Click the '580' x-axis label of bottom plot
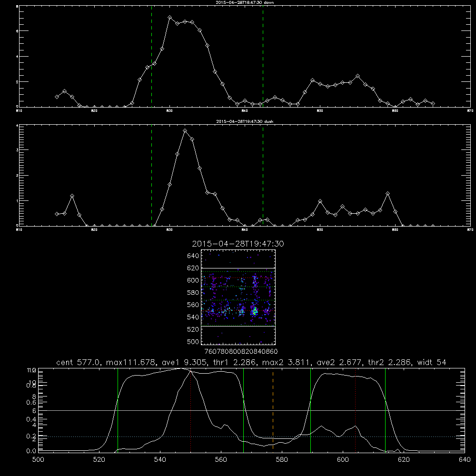Viewport: 476px width, 476px height. tap(282, 460)
